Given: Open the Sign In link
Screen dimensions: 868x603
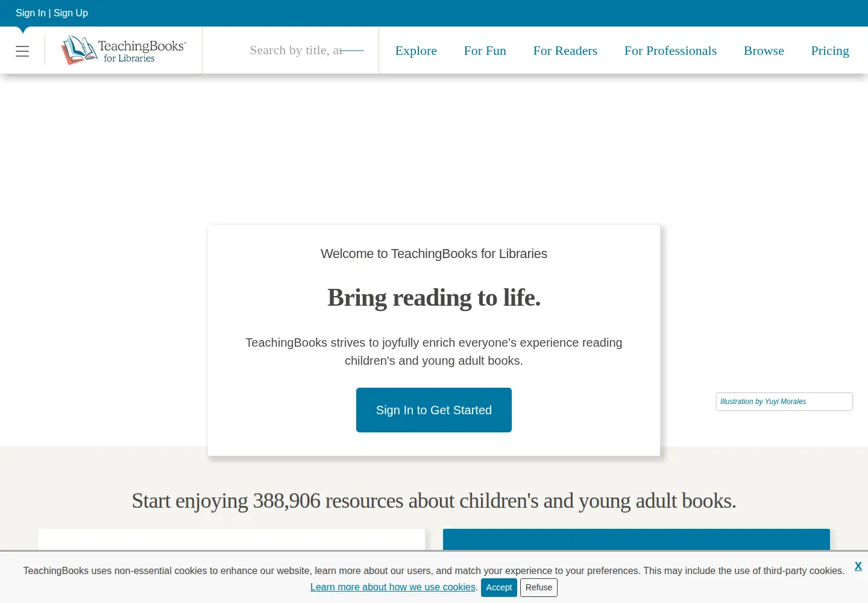Looking at the screenshot, I should pos(31,13).
